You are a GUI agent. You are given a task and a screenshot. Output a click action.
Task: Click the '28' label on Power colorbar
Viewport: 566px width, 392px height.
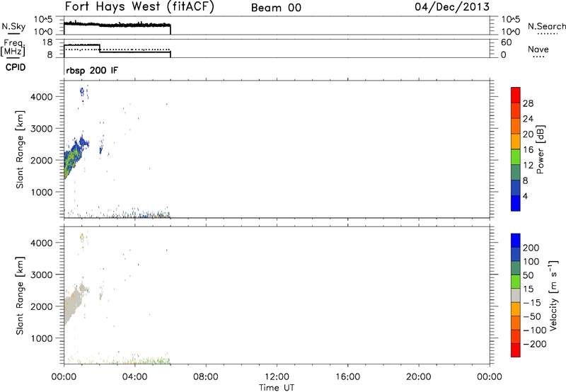point(528,103)
